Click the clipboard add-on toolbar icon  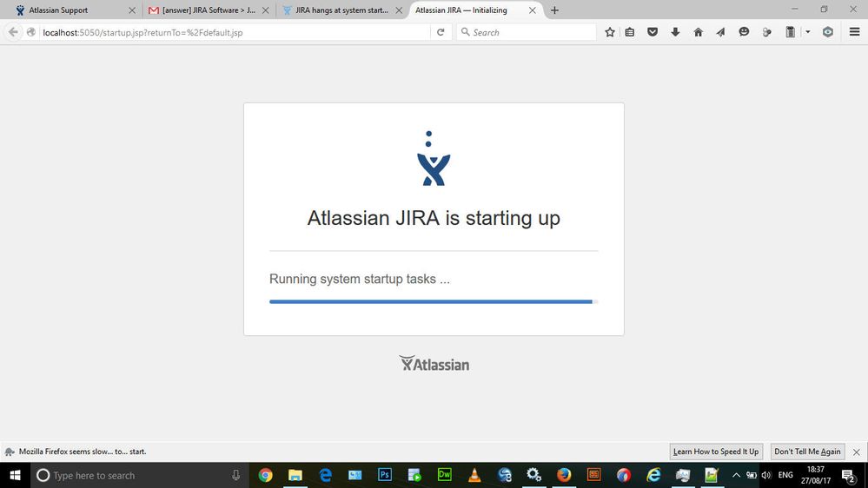791,32
